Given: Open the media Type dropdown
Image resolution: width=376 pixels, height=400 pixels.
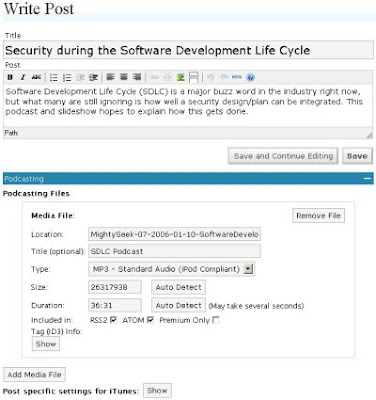Looking at the screenshot, I should point(248,269).
